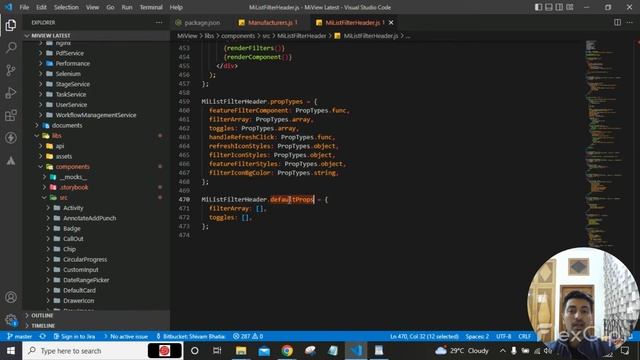Expand the .storybook folder
This screenshot has height=360, width=640.
pos(73,187)
